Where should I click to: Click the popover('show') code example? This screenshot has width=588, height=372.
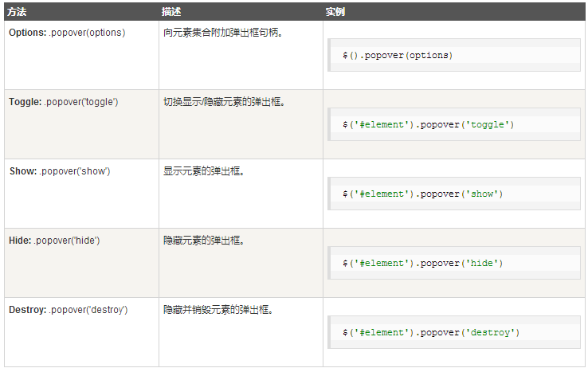pyautogui.click(x=454, y=194)
